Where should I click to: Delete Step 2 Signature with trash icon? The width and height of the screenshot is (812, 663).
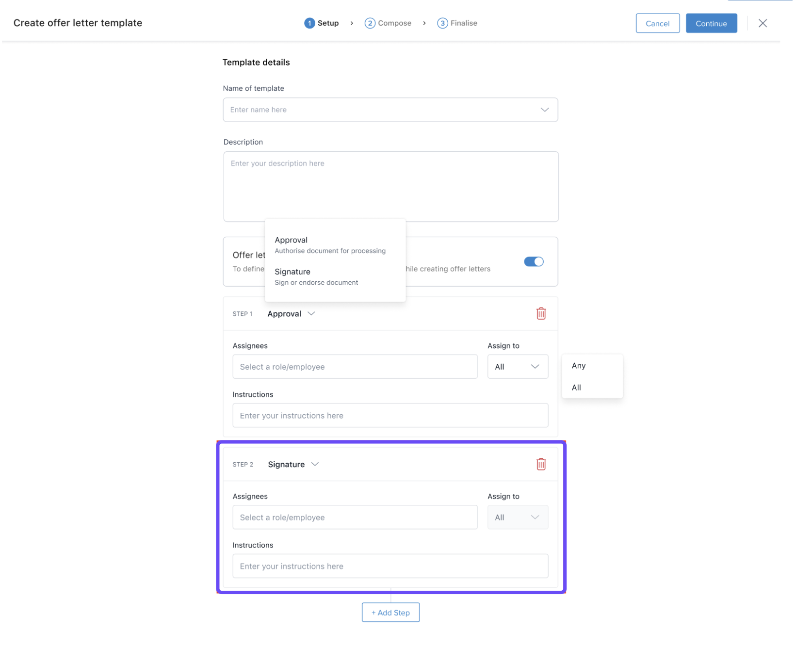tap(541, 464)
